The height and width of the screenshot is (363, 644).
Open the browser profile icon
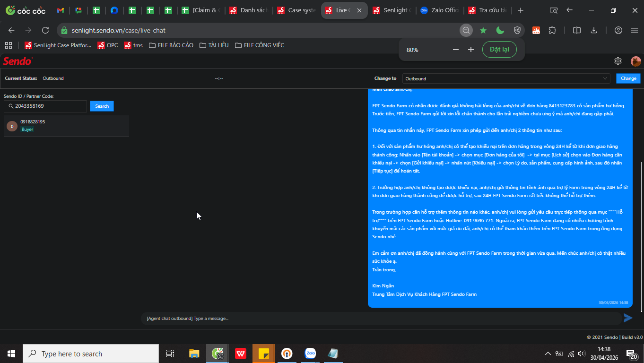[x=618, y=30]
